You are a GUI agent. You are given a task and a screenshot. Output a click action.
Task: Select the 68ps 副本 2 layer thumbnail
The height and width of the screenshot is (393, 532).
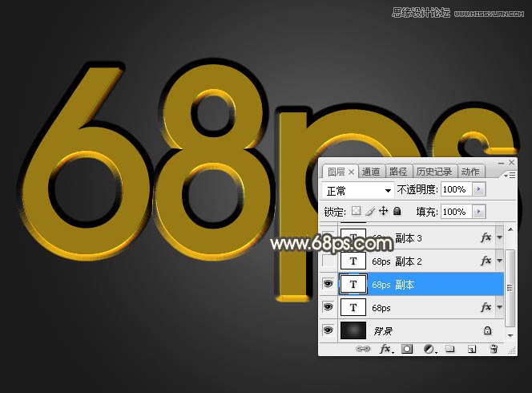353,261
